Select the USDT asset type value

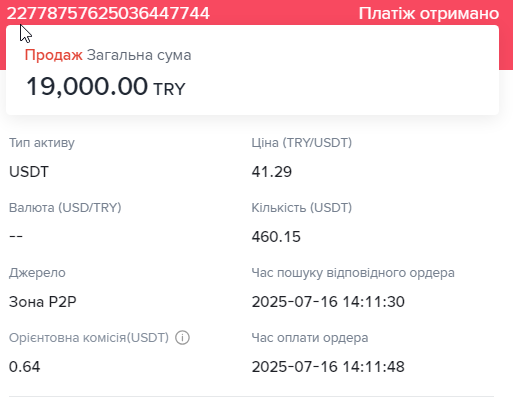[29, 172]
